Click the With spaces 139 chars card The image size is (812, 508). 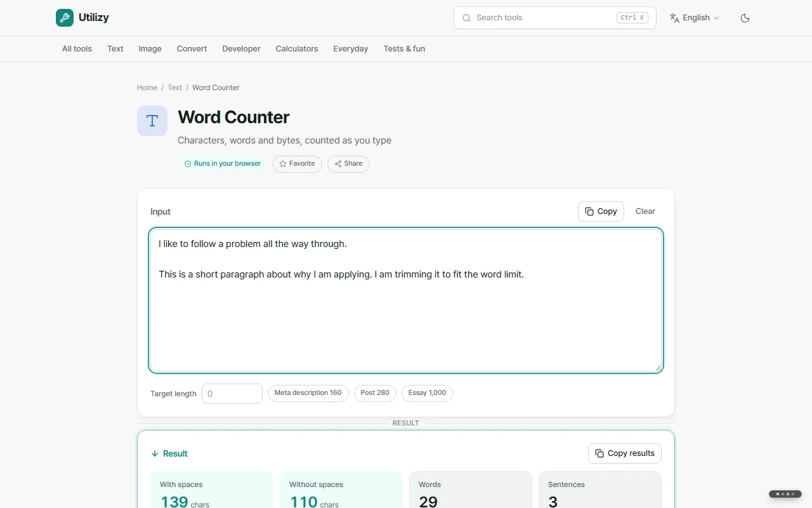[212, 490]
